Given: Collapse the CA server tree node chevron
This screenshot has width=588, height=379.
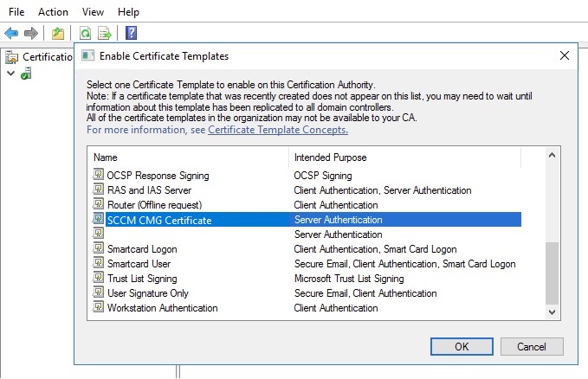Looking at the screenshot, I should pos(11,73).
